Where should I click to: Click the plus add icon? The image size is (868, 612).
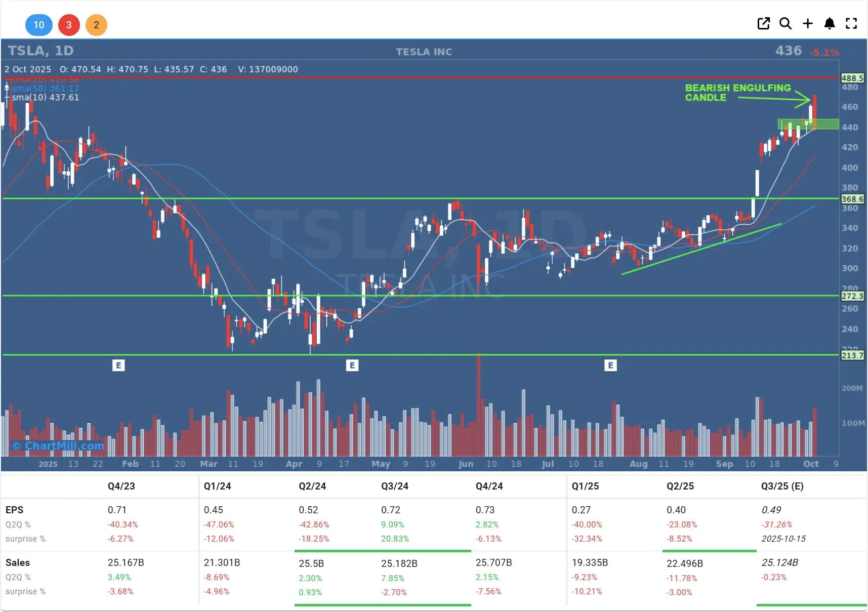(808, 23)
